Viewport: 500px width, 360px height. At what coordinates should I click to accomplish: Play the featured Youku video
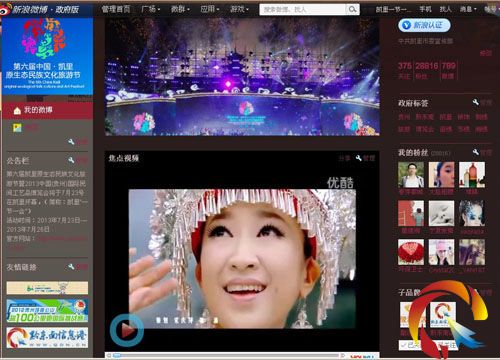tap(127, 330)
